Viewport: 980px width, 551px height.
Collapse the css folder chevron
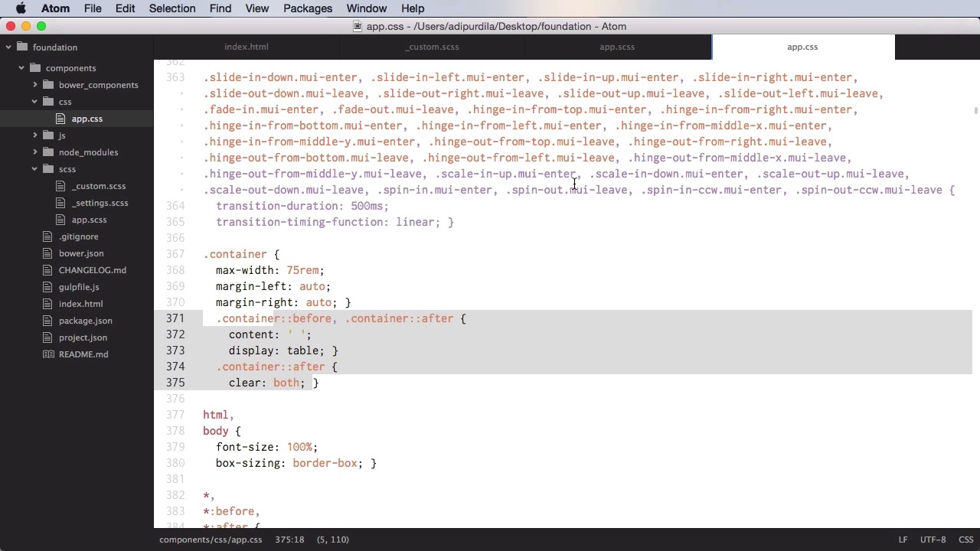click(x=34, y=102)
